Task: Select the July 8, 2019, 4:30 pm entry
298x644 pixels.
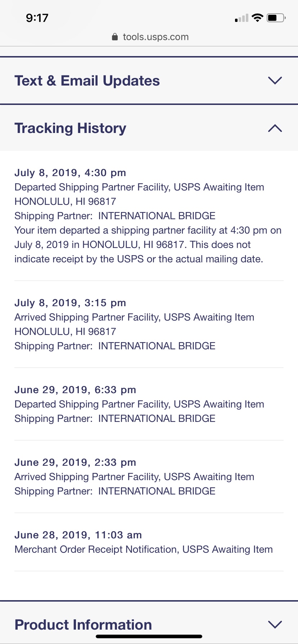Action: [x=70, y=173]
